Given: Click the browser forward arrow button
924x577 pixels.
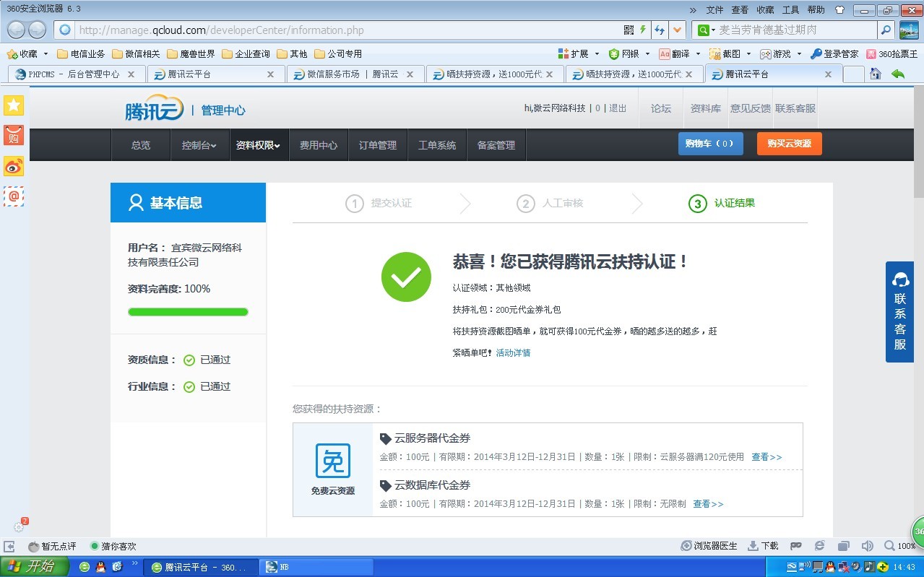Looking at the screenshot, I should [x=37, y=30].
